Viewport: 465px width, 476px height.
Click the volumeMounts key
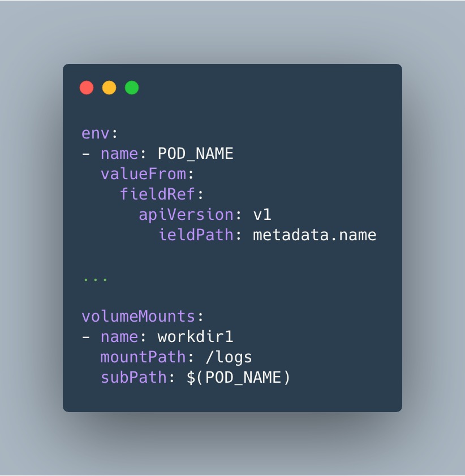point(138,317)
